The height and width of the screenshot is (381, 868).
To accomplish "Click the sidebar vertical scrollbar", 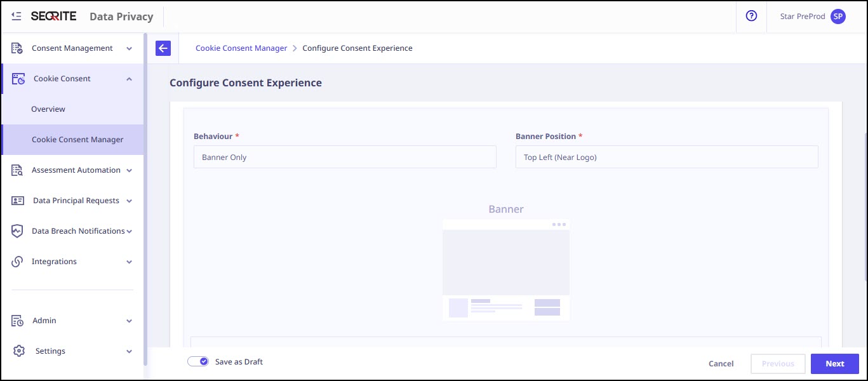I will pyautogui.click(x=145, y=199).
